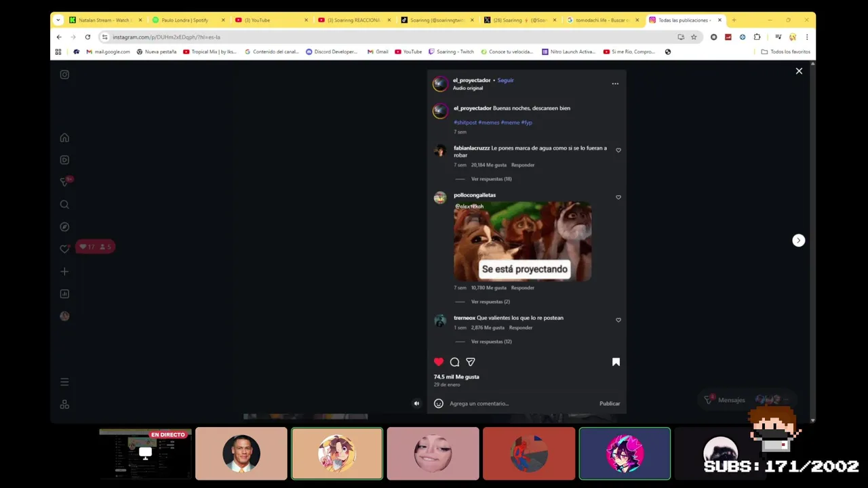Toggle the saved bookmark on the post
The height and width of the screenshot is (488, 868).
coord(616,362)
